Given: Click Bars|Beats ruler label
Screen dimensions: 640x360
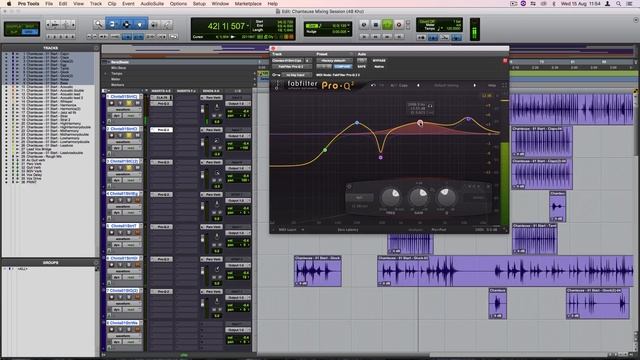Looking at the screenshot, I should [120, 62].
